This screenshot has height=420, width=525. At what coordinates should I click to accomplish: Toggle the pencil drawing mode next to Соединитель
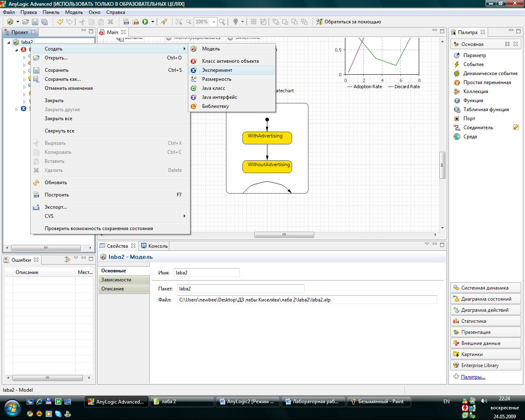pos(516,128)
